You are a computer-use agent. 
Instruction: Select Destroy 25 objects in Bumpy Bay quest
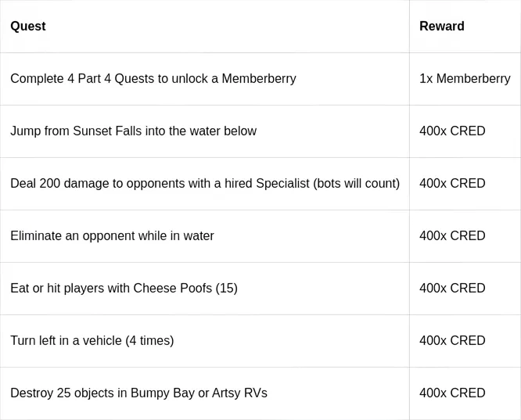click(x=138, y=393)
